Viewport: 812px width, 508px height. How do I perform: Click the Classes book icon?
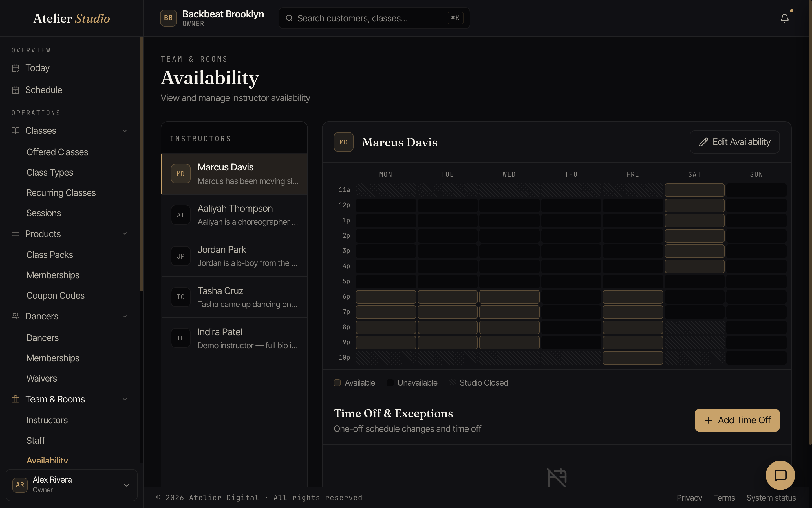(x=16, y=130)
